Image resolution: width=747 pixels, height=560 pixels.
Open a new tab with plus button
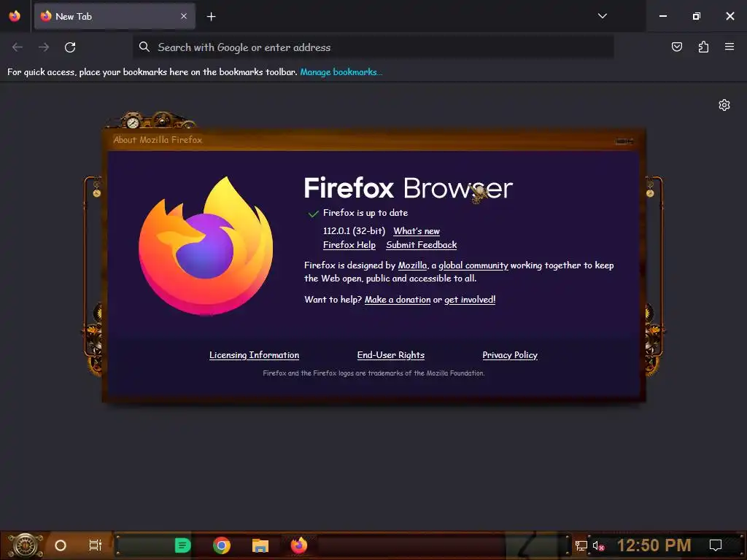[x=211, y=17]
